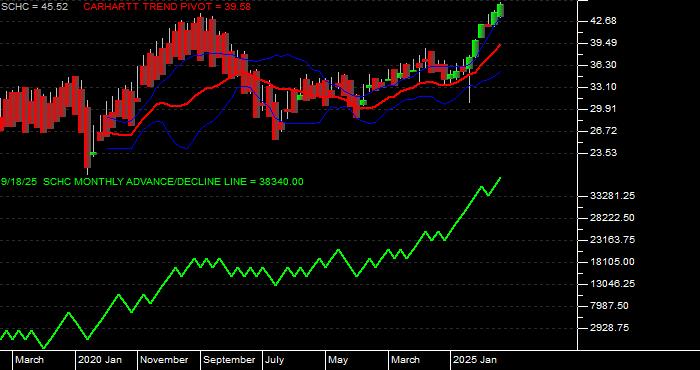The height and width of the screenshot is (370, 700).
Task: Click the CARHARTT TREND PIVOT = 39.58 label
Action: click(x=167, y=7)
